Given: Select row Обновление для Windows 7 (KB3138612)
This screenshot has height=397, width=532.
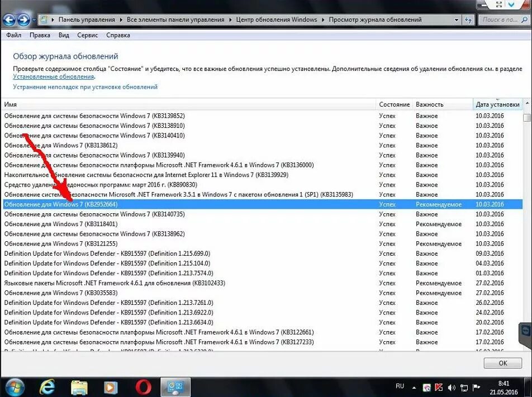Looking at the screenshot, I should click(x=262, y=145).
